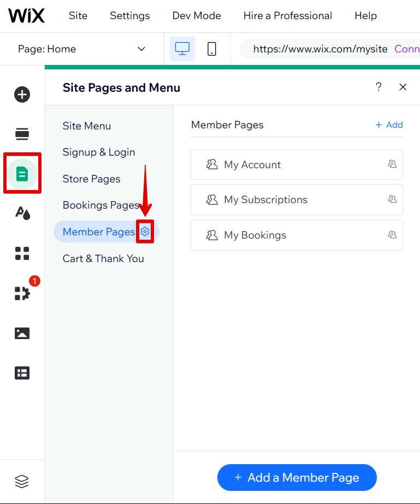
Task: Open the Settings menu
Action: [x=129, y=16]
